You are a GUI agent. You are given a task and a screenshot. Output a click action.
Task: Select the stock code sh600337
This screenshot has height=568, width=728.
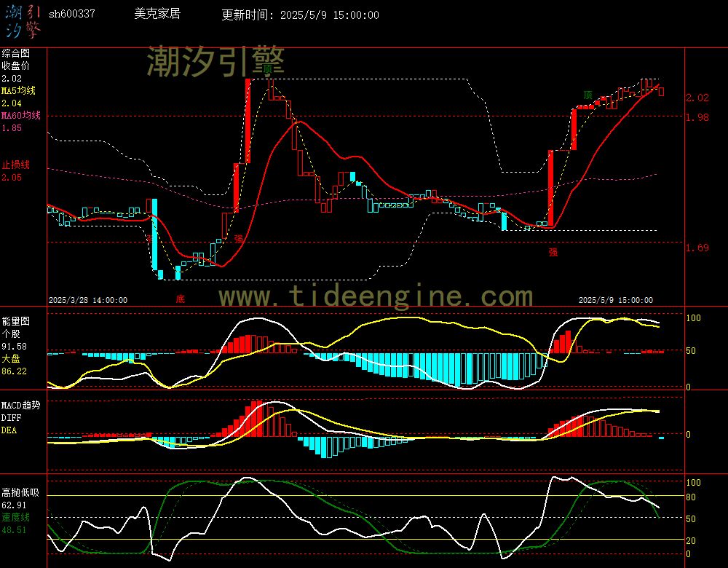coord(72,14)
